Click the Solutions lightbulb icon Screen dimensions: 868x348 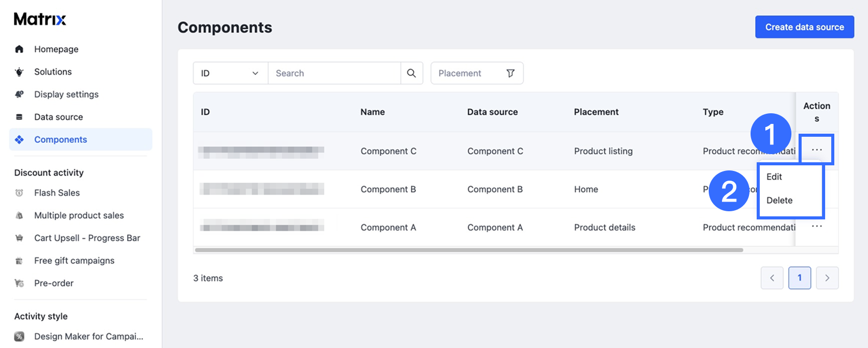[x=19, y=72]
